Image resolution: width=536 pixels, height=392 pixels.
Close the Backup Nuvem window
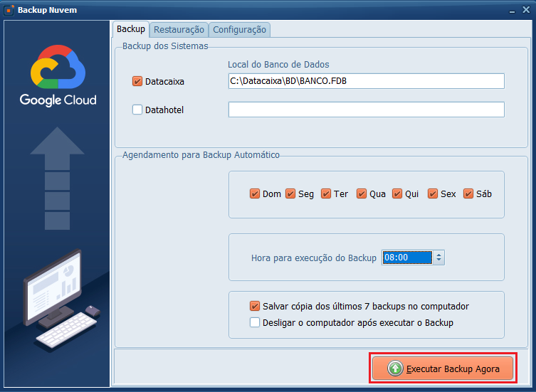pyautogui.click(x=526, y=9)
